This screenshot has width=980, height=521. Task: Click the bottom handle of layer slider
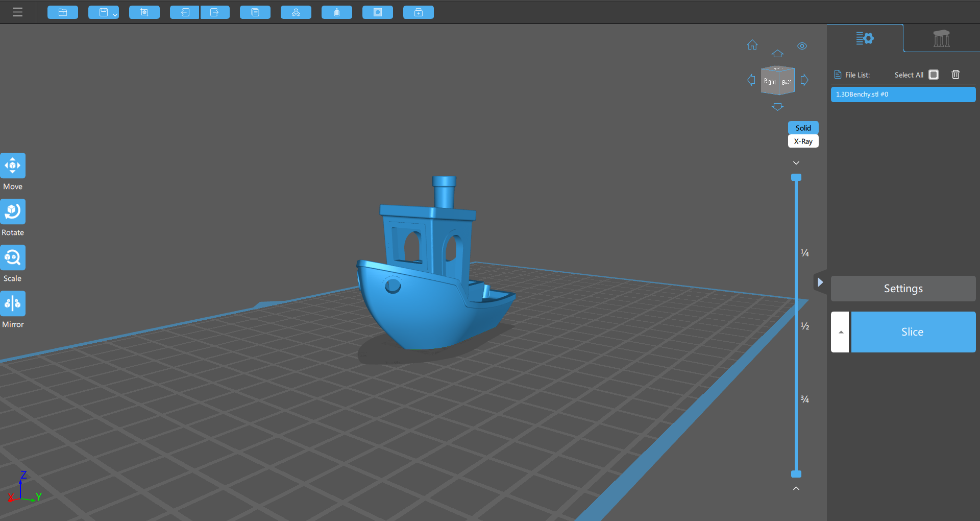click(x=796, y=474)
